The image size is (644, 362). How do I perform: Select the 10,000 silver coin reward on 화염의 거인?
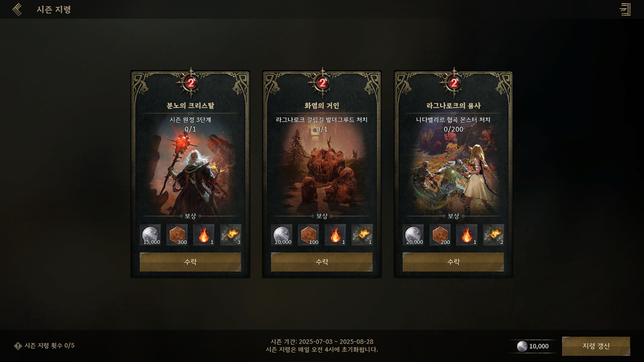coord(282,235)
